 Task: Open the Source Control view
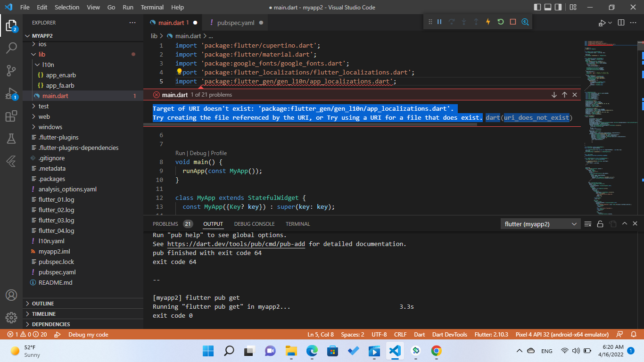tap(11, 71)
